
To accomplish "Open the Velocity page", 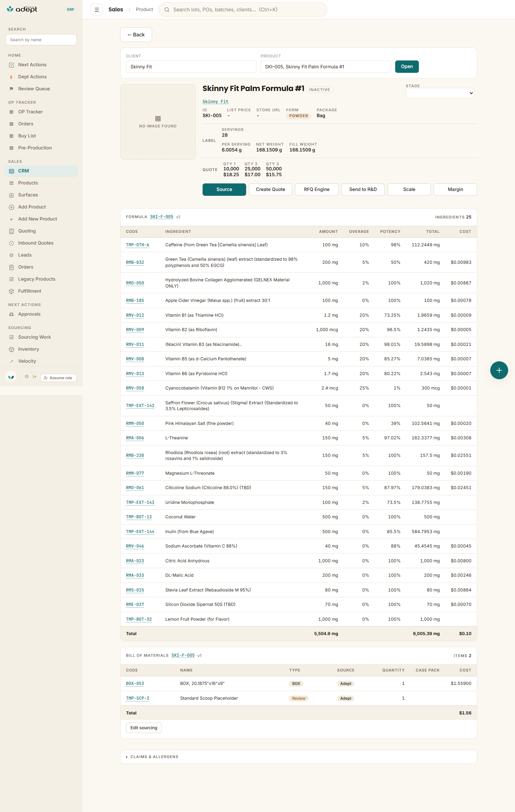I will [27, 361].
